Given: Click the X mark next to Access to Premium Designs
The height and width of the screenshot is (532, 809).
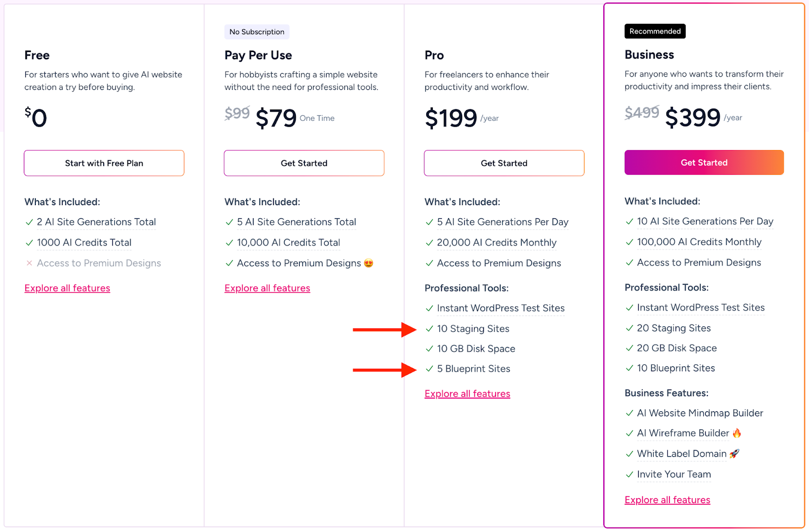Looking at the screenshot, I should (29, 263).
